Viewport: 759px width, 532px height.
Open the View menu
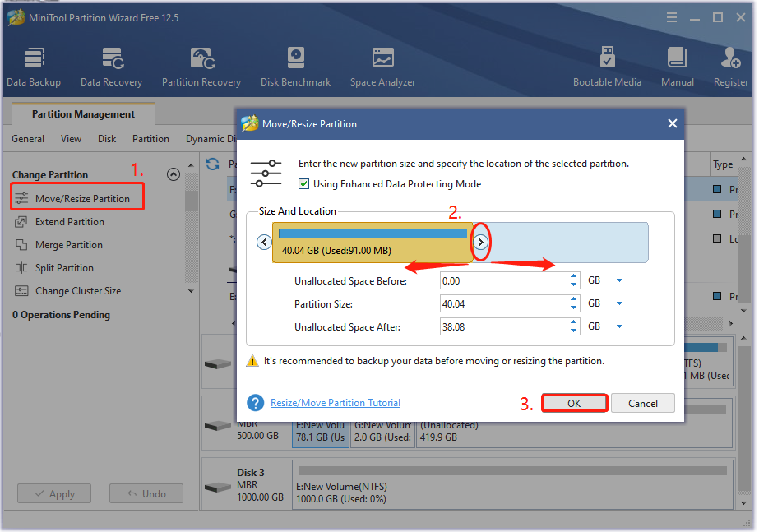point(72,139)
